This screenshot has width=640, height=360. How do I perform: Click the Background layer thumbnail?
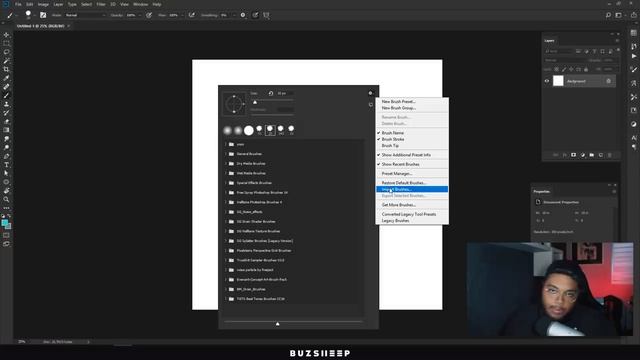click(x=558, y=81)
